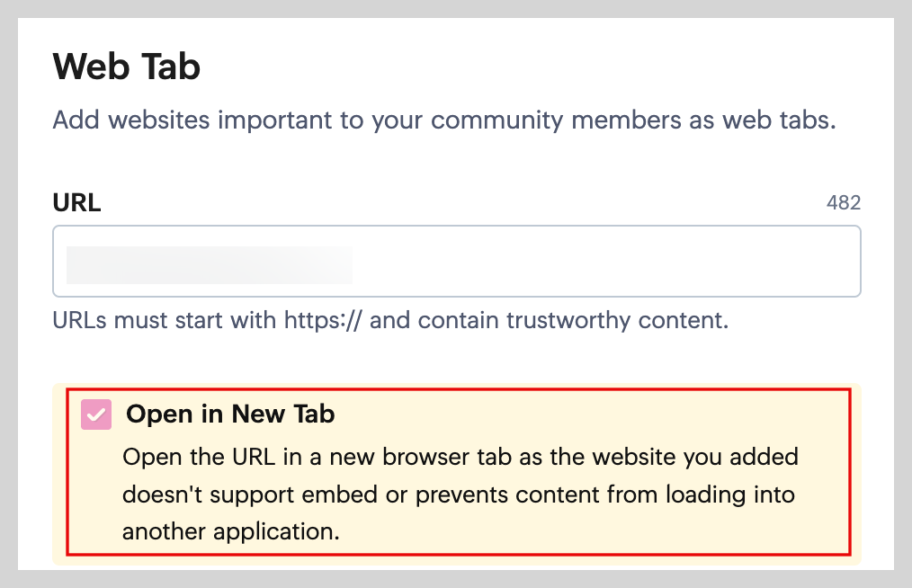Click the word "Tab" in the page heading
Screen dimensions: 912x588
(171, 68)
